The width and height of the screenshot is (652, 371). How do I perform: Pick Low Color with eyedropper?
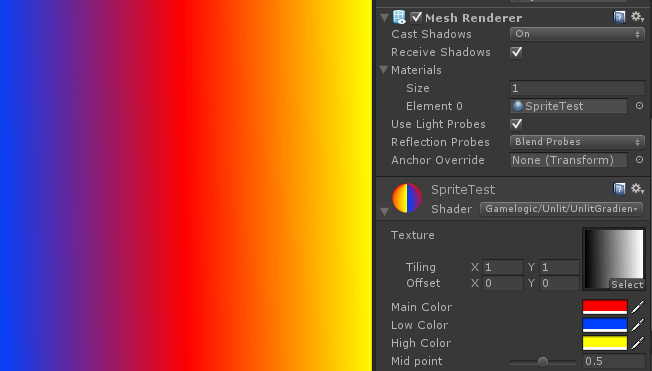click(x=637, y=325)
